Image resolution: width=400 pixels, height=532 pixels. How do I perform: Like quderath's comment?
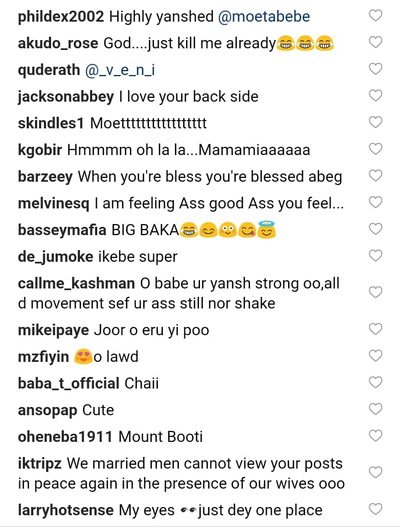pos(376,69)
